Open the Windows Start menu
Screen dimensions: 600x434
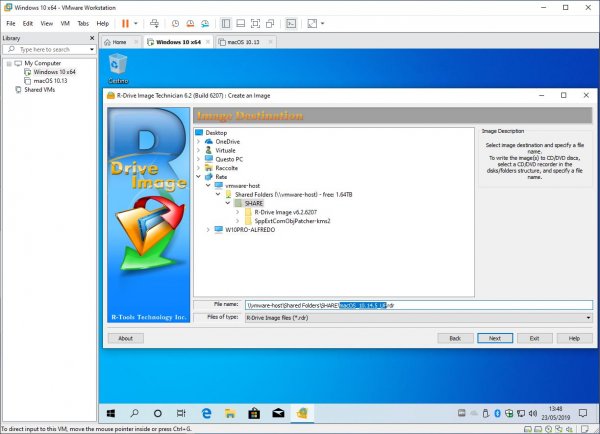pyautogui.click(x=111, y=413)
